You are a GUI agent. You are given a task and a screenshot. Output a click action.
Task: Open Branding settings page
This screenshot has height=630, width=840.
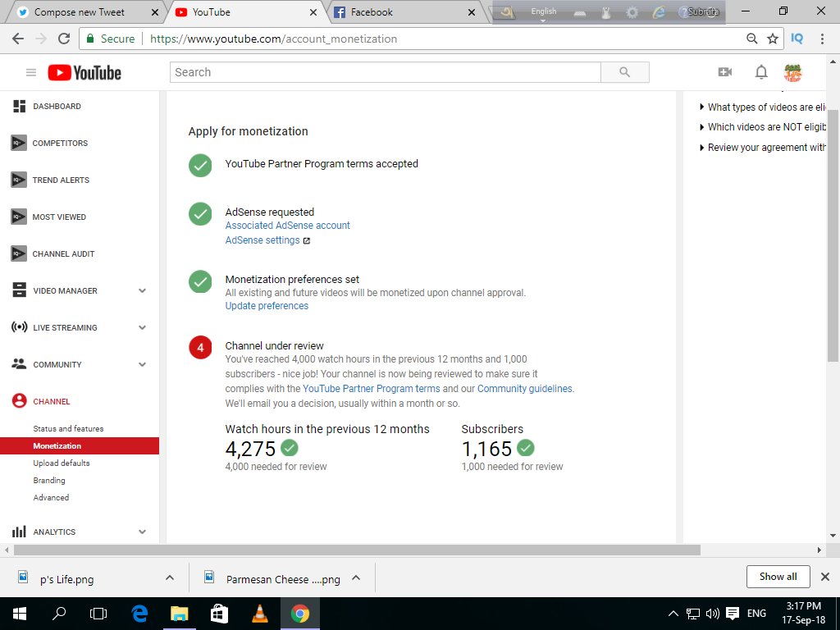(49, 481)
